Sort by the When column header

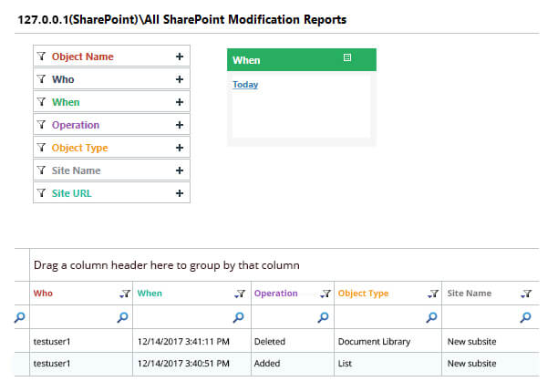pyautogui.click(x=150, y=294)
